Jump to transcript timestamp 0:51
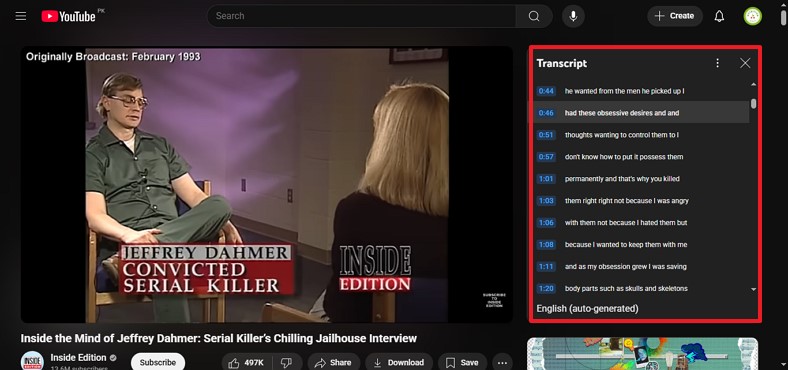This screenshot has height=370, width=788. click(546, 135)
